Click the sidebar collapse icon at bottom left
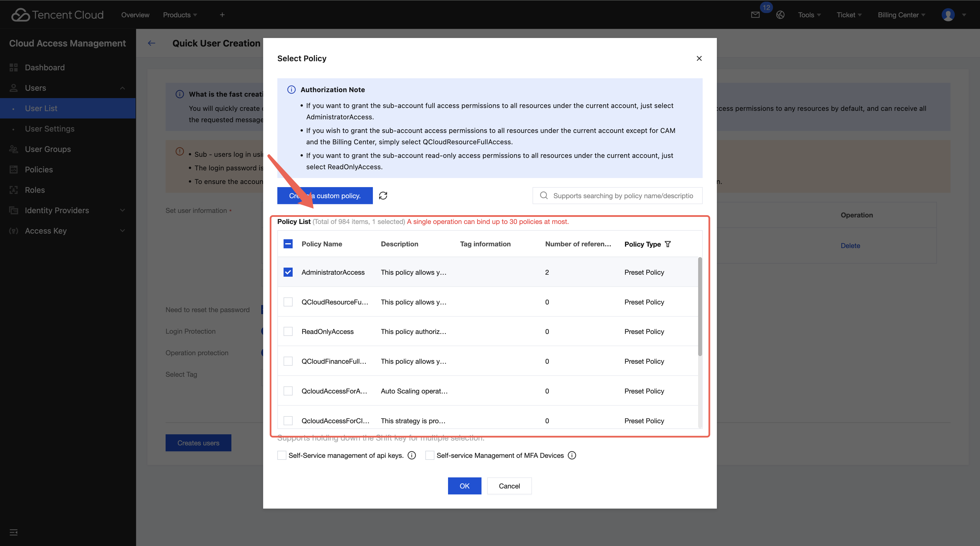Image resolution: width=980 pixels, height=546 pixels. coord(14,532)
